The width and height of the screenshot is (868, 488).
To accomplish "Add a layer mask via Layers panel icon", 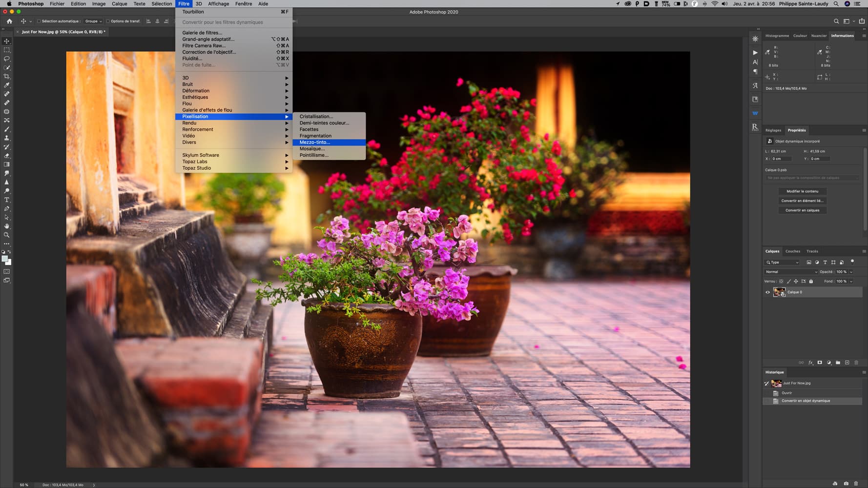I will (x=820, y=363).
